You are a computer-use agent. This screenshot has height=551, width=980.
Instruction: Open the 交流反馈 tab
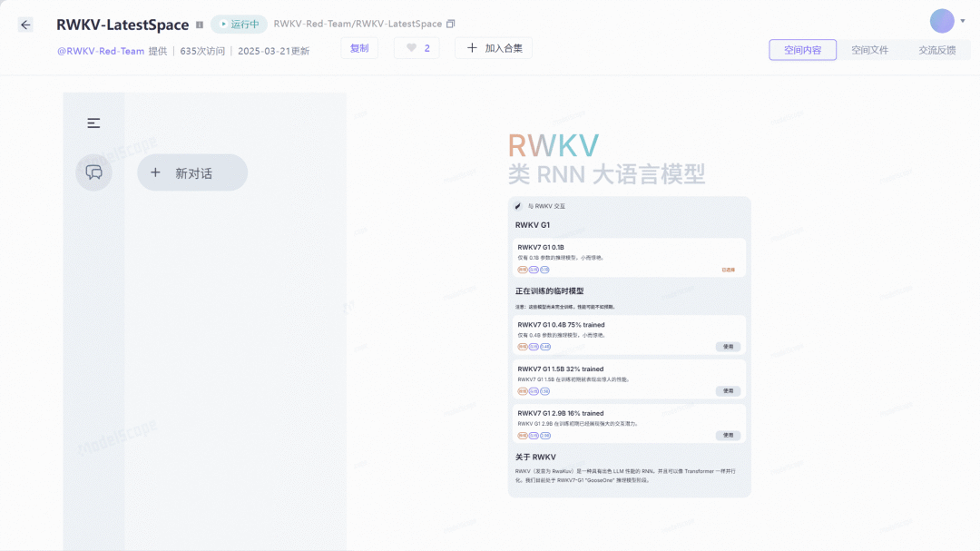click(936, 50)
